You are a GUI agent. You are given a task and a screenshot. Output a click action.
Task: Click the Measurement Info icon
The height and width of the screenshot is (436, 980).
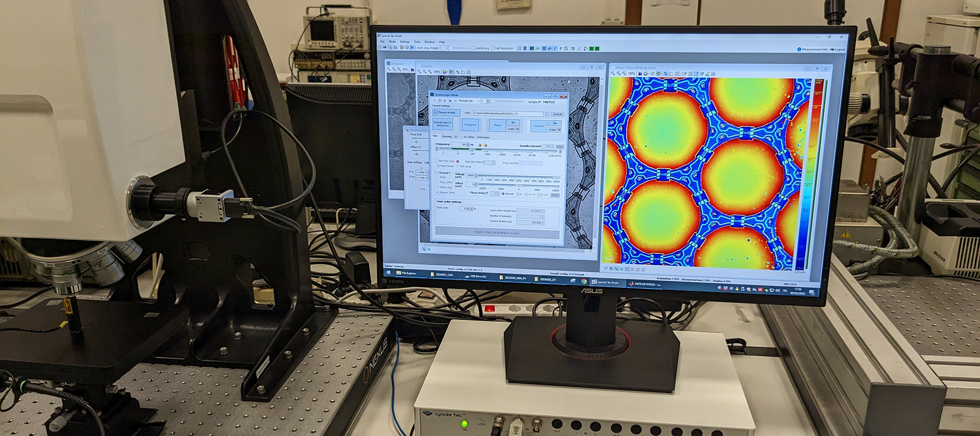coord(799,50)
